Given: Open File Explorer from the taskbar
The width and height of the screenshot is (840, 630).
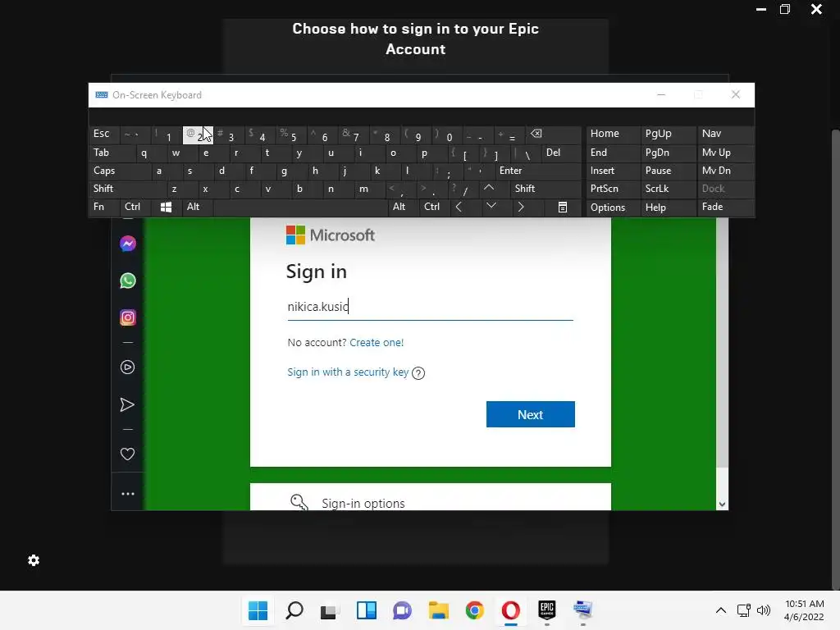Looking at the screenshot, I should (439, 610).
